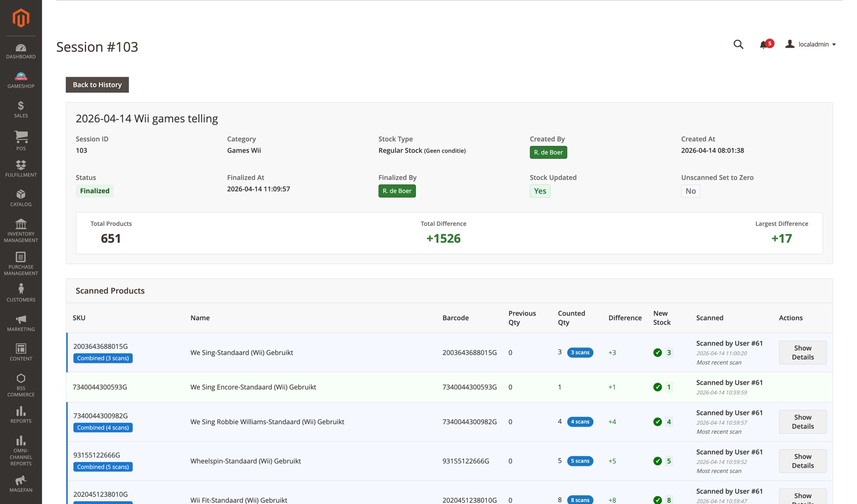857x504 pixels.
Task: Click the Barcode column header
Action: (x=456, y=318)
